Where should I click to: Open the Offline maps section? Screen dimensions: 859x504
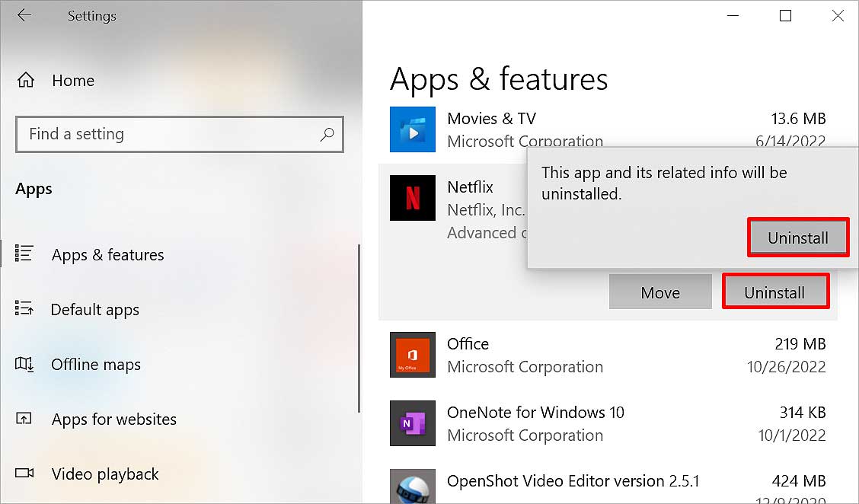click(96, 365)
